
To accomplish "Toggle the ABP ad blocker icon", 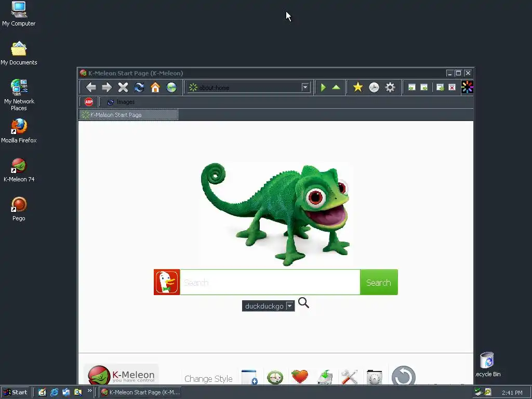I will point(89,102).
